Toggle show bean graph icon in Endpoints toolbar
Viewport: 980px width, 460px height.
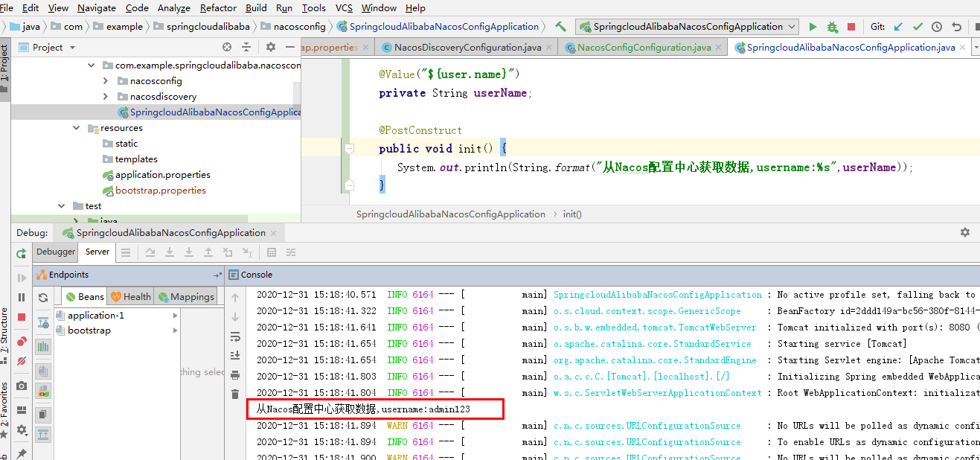(43, 414)
